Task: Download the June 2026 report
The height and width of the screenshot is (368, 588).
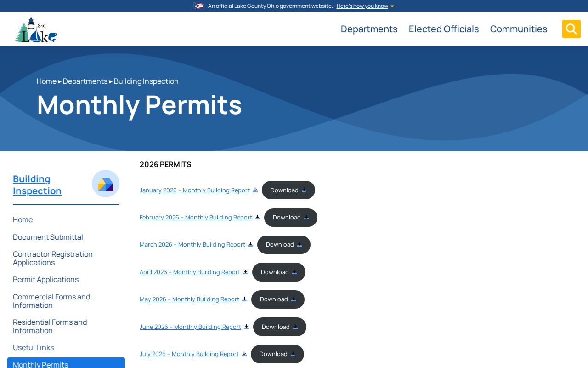Action: coord(280,327)
